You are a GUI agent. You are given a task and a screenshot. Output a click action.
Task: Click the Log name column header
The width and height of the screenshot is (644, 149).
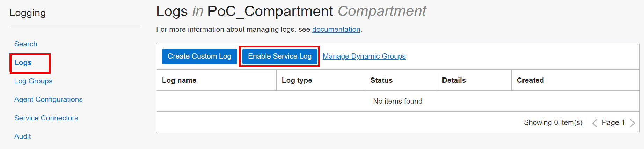pyautogui.click(x=179, y=80)
